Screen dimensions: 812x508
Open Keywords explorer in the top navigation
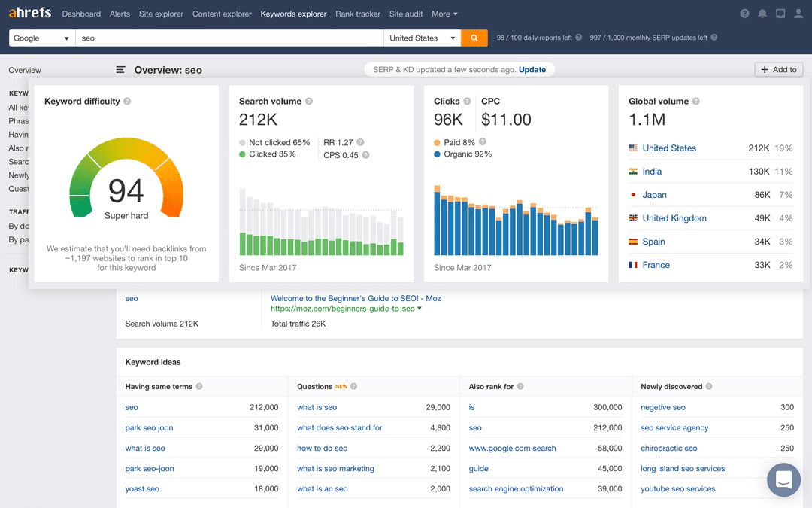click(294, 14)
